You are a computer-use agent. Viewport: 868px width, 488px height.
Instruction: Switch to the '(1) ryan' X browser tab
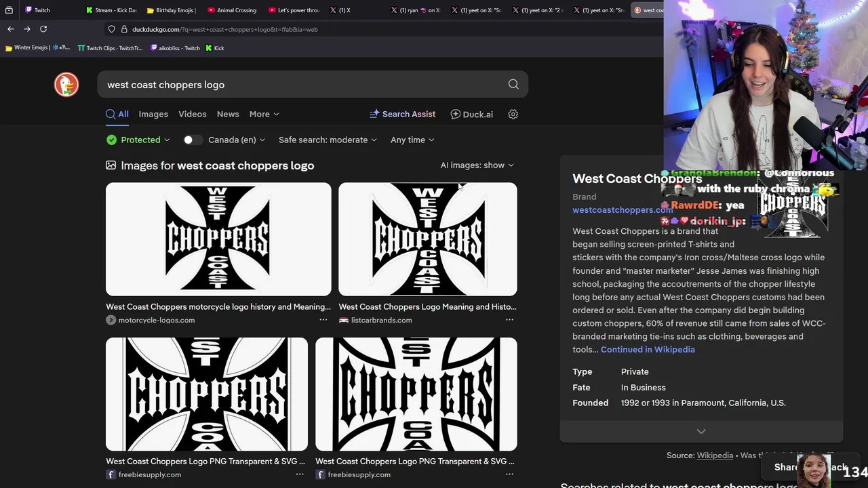point(415,10)
